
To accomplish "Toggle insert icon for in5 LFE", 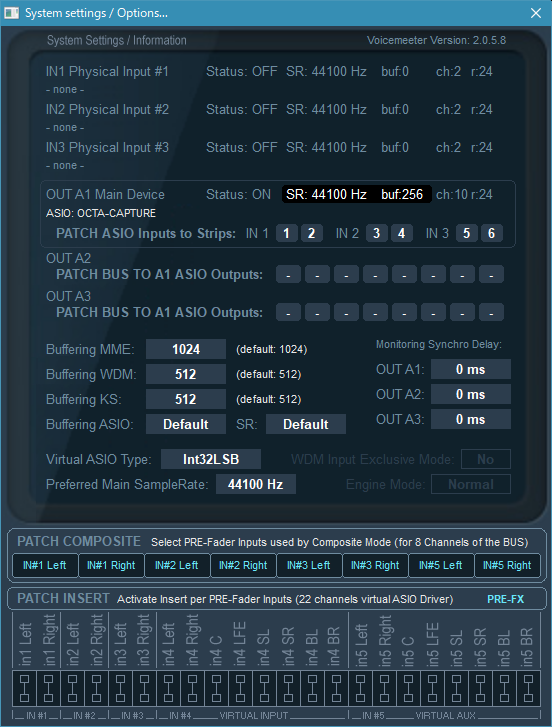I will click(x=432, y=688).
